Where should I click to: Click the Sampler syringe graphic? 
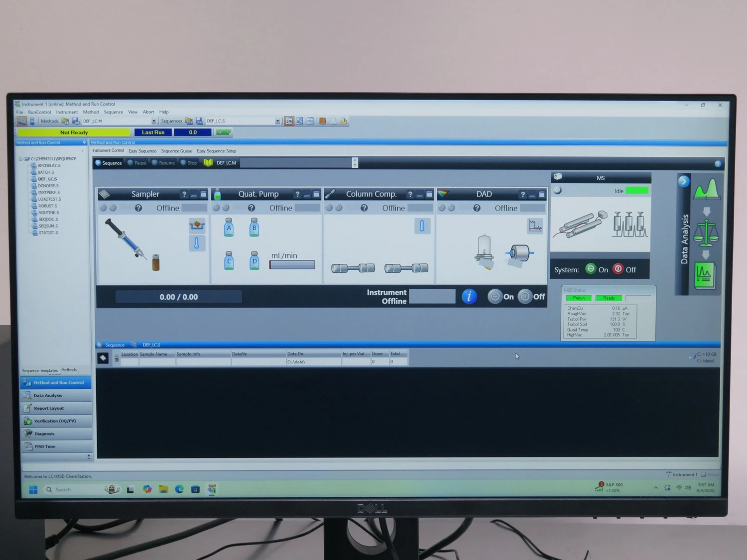coord(125,239)
